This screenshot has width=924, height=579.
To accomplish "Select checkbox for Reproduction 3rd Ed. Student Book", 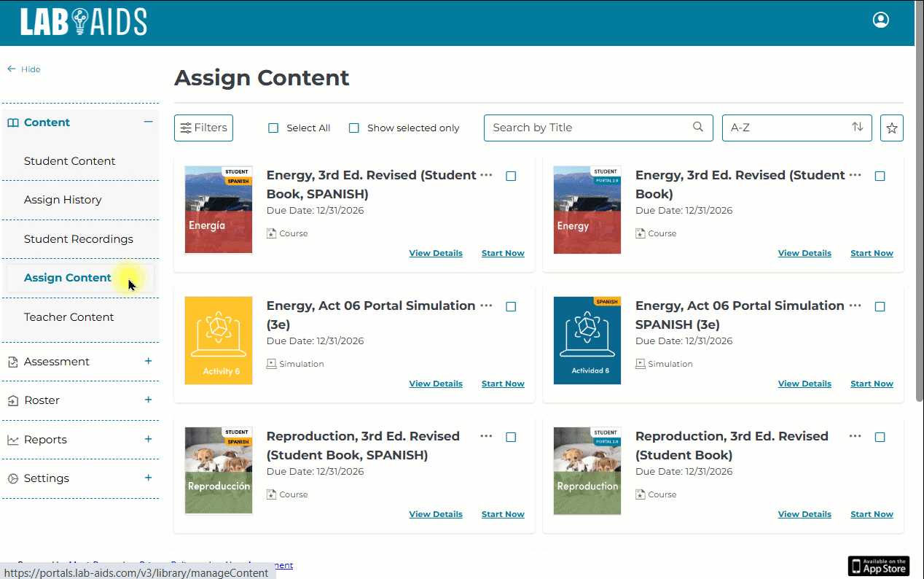I will pos(880,437).
